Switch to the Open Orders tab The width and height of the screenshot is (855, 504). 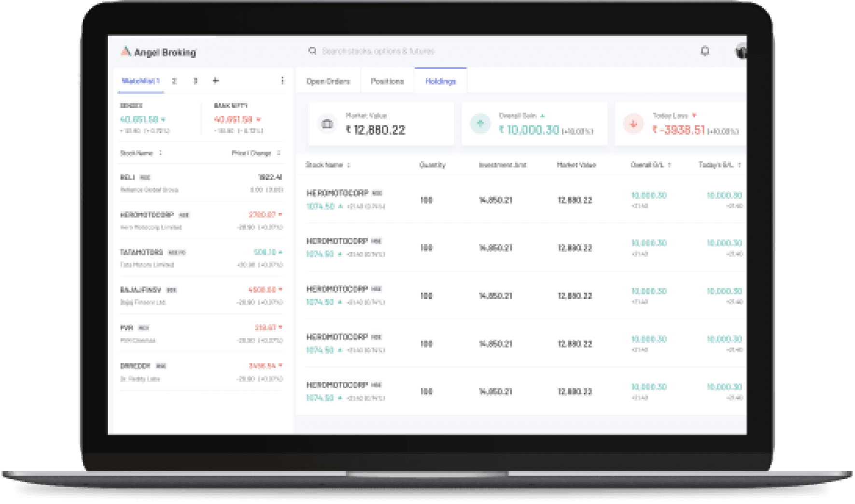coord(328,81)
